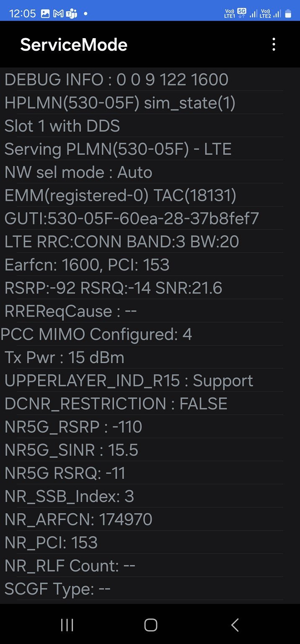Tap the clock showing 12:05
Viewport: 300px width, 644px height.
pos(23,13)
